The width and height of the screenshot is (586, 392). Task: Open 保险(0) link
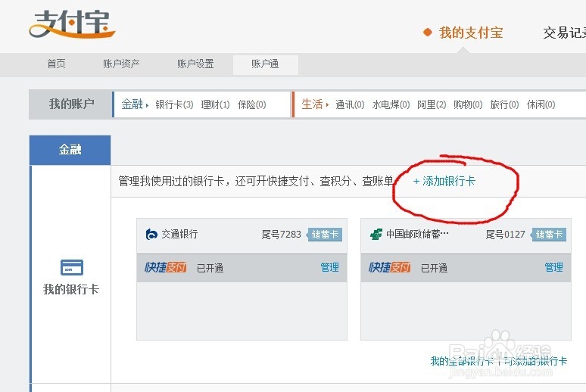point(252,104)
